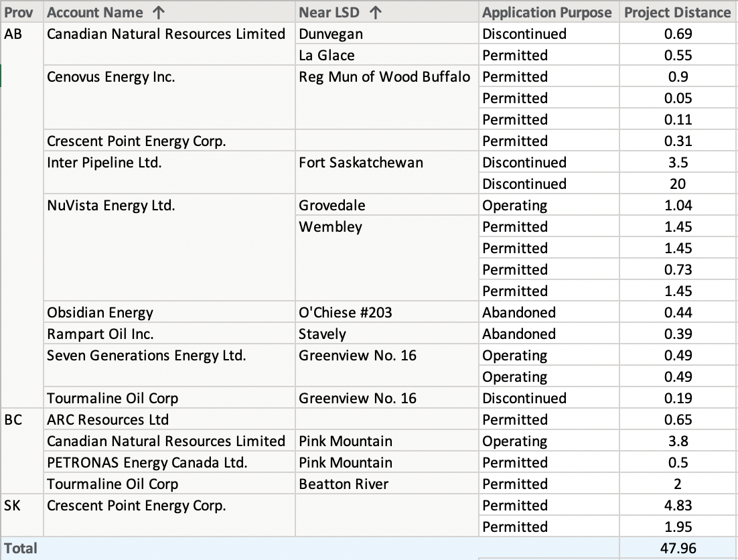Sort by Account Name column
Image resolution: width=738 pixels, height=560 pixels.
[94, 12]
